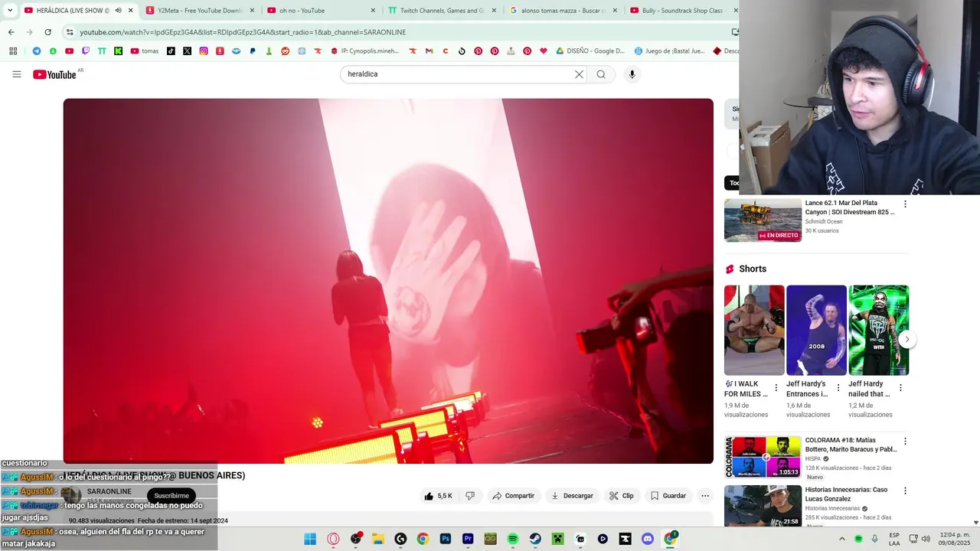Screen dimensions: 980x551
Task: Open the Kick bookmark
Action: click(118, 51)
